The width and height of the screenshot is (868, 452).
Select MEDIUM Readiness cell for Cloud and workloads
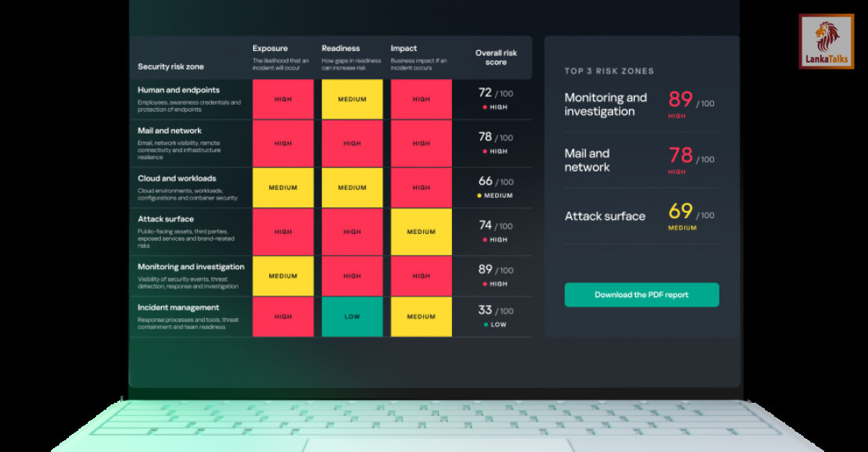point(352,188)
